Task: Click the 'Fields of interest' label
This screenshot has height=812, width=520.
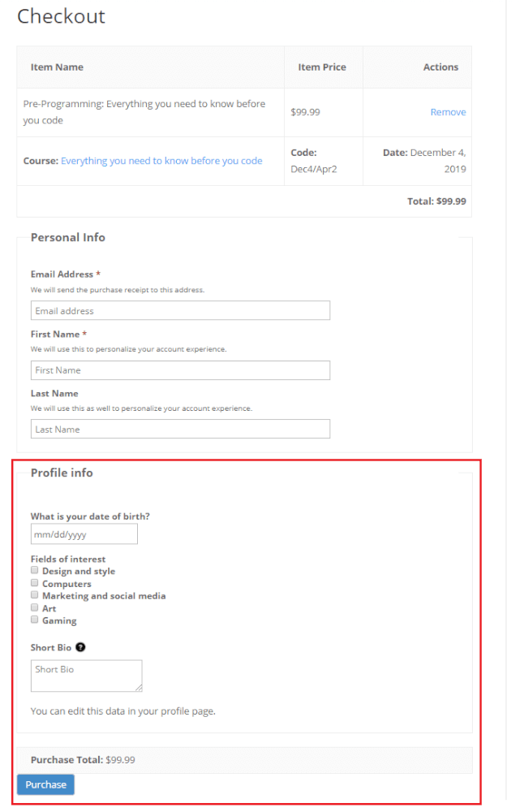Action: pos(68,559)
